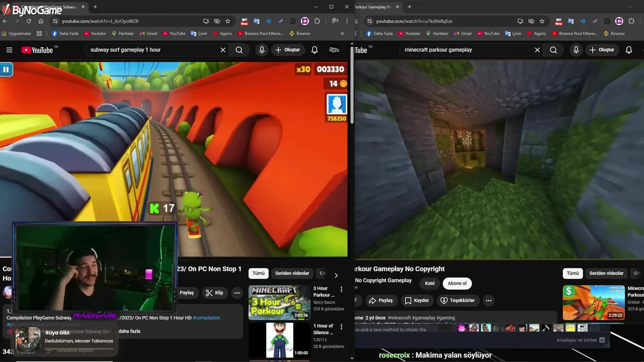Image resolution: width=644 pixels, height=362 pixels.
Task: Select 'Seriden videolar' chip in left window
Action: (292, 274)
